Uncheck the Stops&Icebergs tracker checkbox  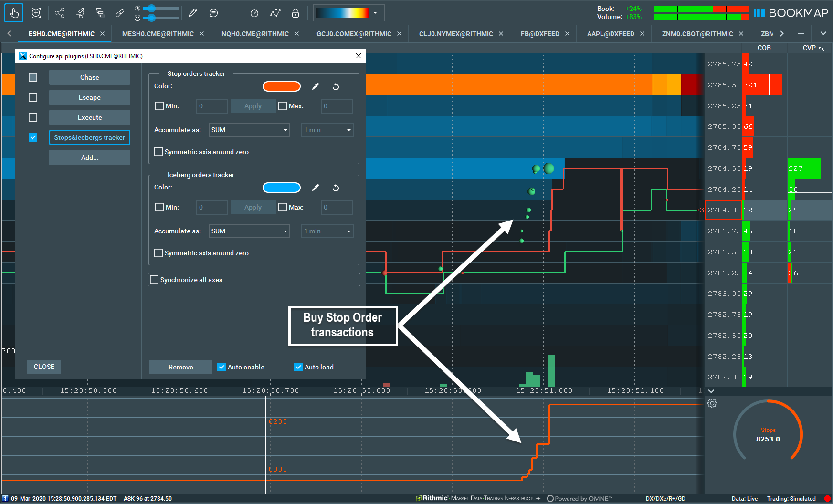[x=33, y=137]
